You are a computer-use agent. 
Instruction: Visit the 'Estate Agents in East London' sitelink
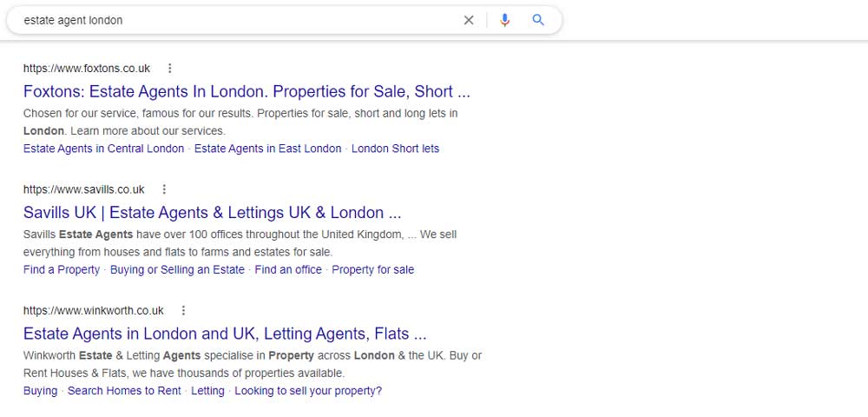pos(267,149)
